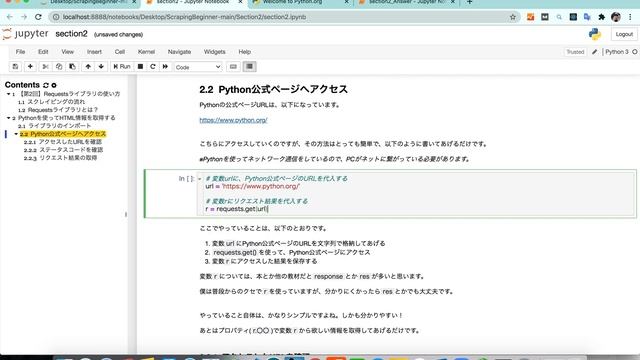Click the pencil edit-mode icon
Viewport: 640px width, 360px height.
click(x=595, y=52)
